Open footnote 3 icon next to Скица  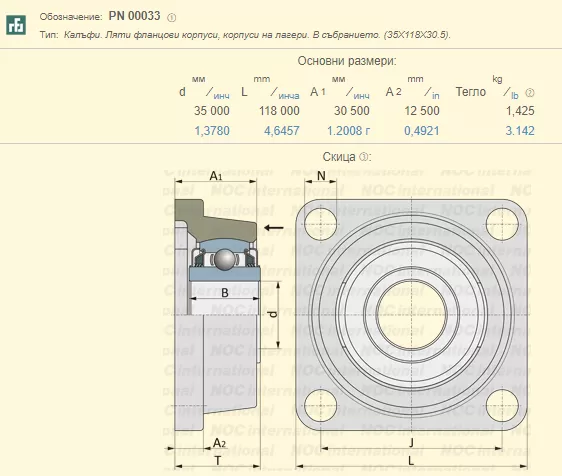pos(363,157)
